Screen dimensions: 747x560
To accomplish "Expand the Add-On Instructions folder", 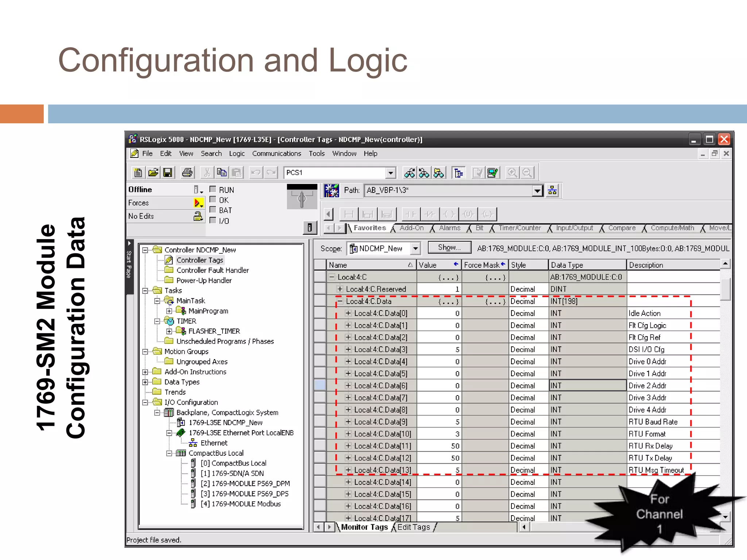I will point(145,372).
